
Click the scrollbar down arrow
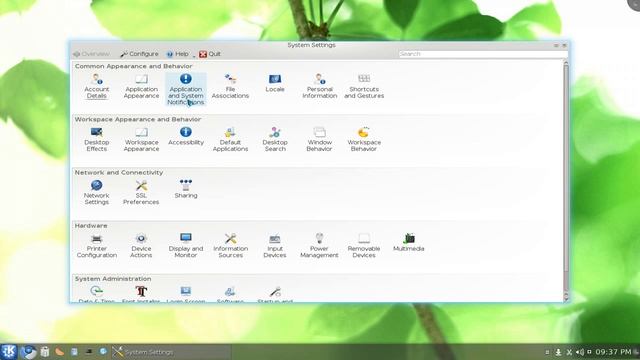[566, 299]
